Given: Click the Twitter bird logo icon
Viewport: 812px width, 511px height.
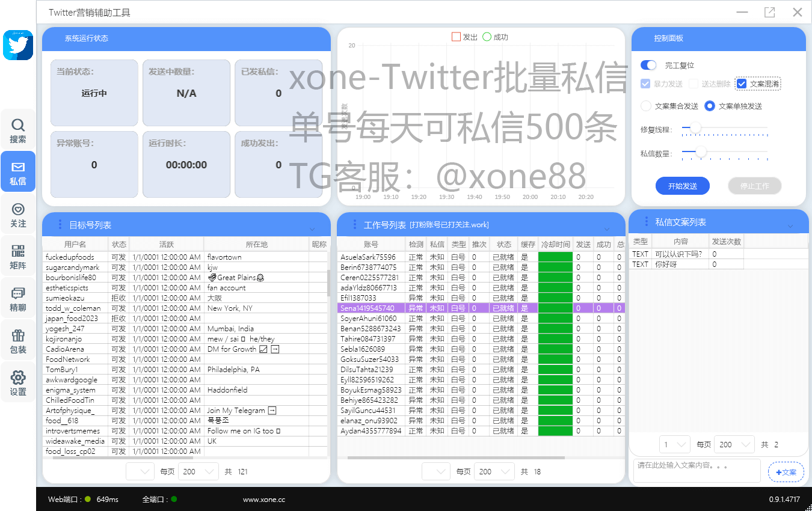Looking at the screenshot, I should tap(18, 45).
